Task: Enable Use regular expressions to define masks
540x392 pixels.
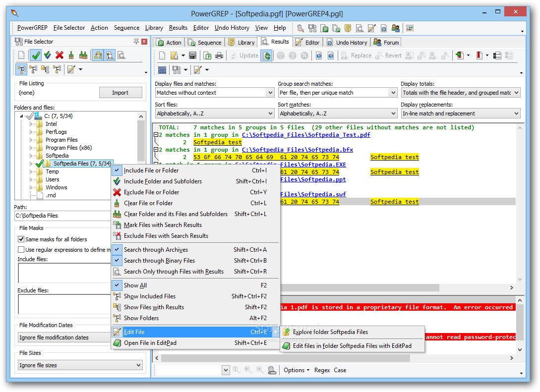Action: (x=21, y=250)
